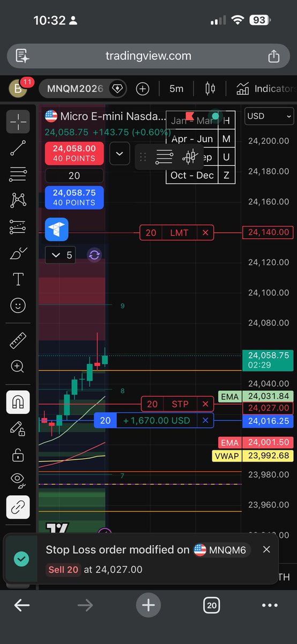Close the position with +1,670.00 USD
Viewport: 297px width, 644px height.
click(205, 421)
